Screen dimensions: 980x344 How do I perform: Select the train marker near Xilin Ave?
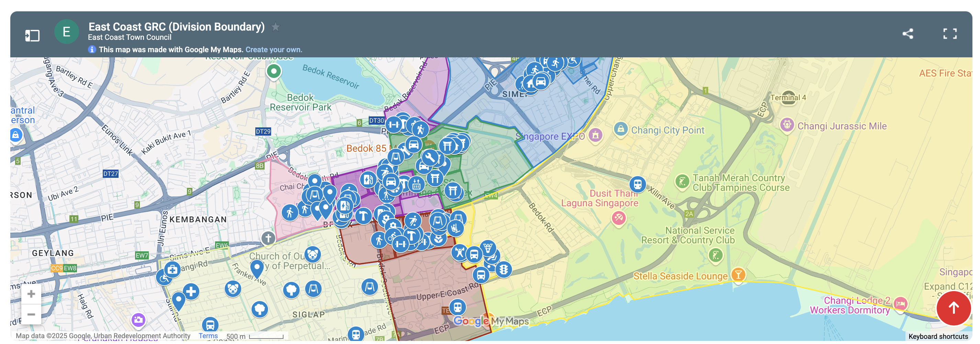tap(638, 185)
